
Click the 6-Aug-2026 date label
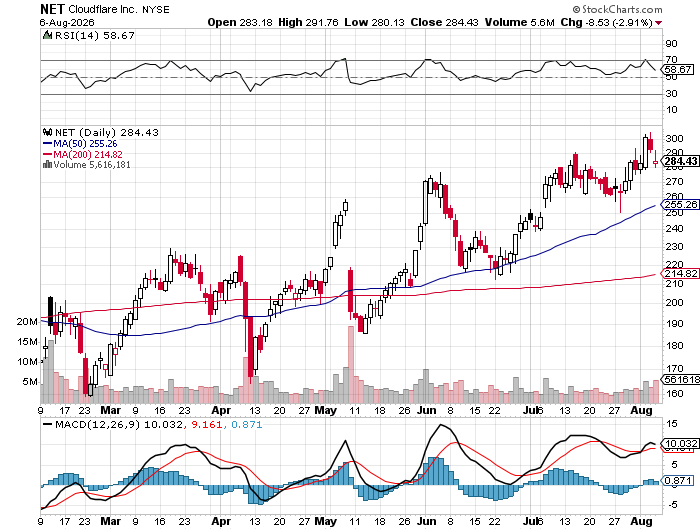[x=67, y=22]
